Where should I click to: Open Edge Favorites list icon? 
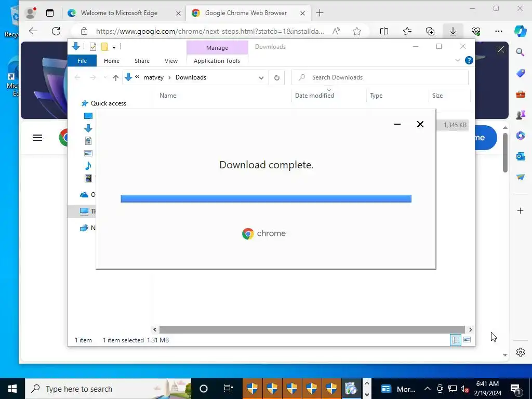tap(407, 31)
